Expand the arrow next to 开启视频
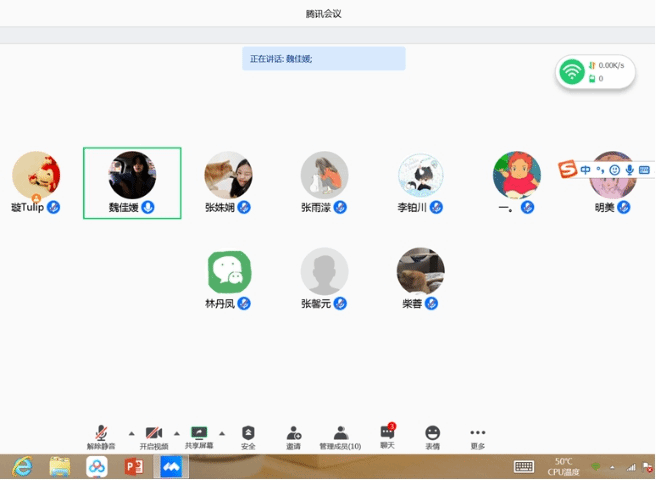 coord(177,433)
